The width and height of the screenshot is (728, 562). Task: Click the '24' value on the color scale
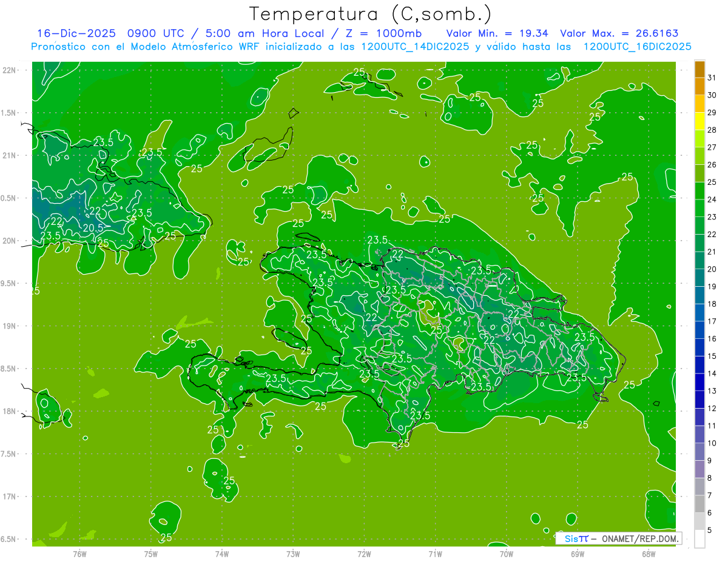pos(712,199)
